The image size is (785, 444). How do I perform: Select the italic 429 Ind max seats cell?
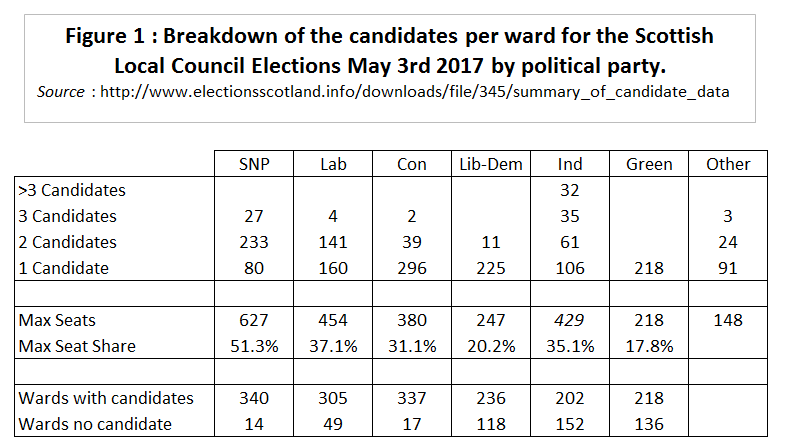tap(571, 320)
